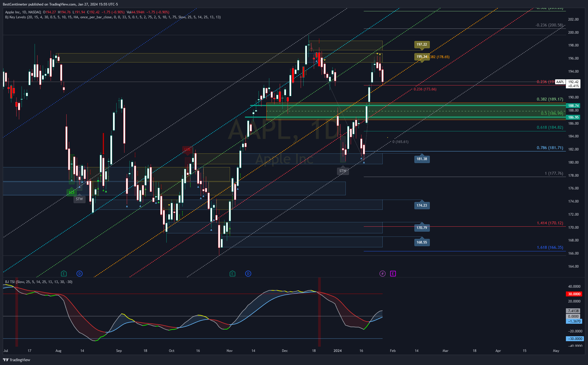Click the 1 (177.76) Fibonacci label
The width and height of the screenshot is (588, 365).
click(554, 173)
